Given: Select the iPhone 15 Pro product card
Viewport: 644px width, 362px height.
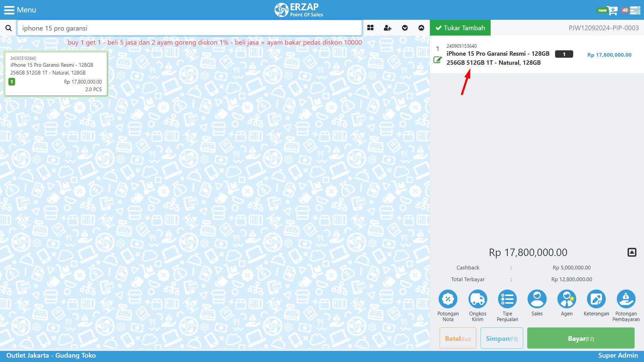Looking at the screenshot, I should [56, 74].
